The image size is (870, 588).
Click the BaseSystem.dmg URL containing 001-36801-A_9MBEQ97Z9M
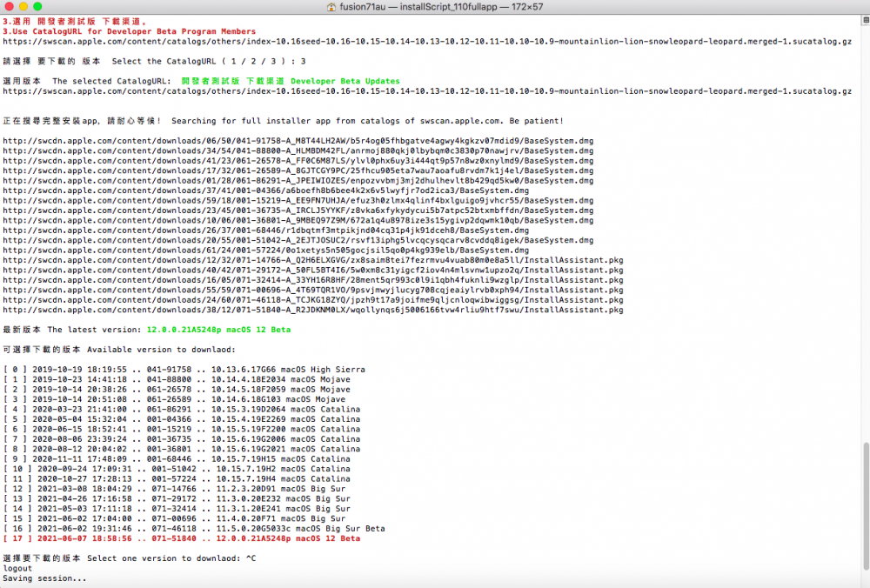point(298,221)
